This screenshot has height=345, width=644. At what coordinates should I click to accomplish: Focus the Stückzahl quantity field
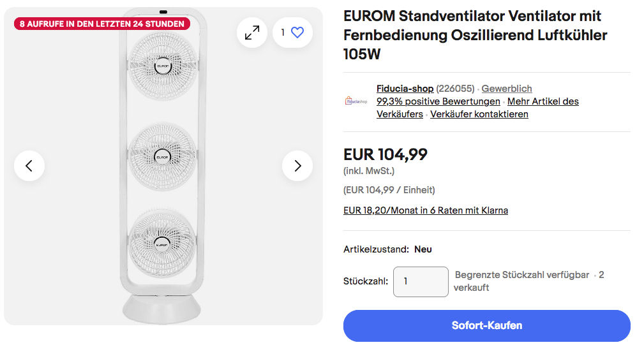(421, 281)
